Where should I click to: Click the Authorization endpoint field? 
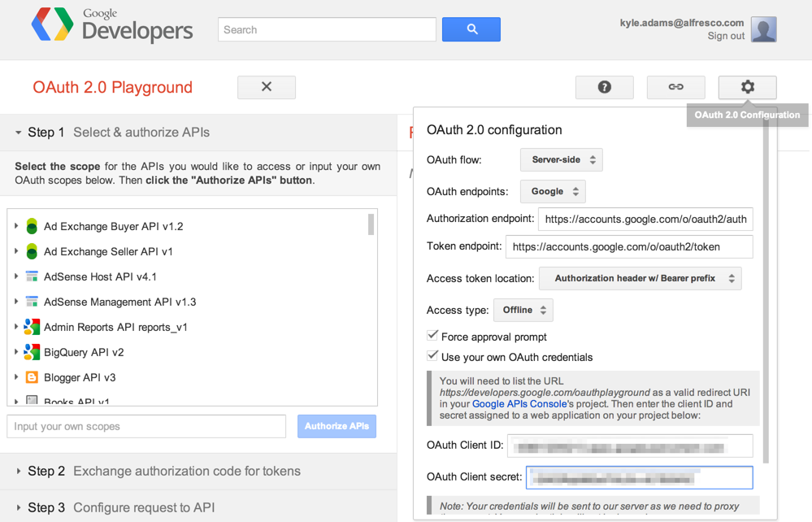(645, 219)
